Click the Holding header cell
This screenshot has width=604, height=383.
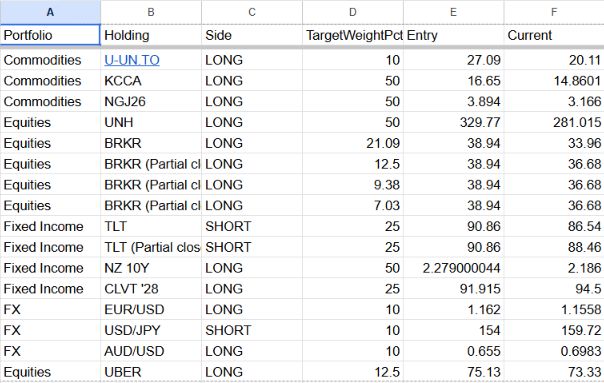coord(151,35)
